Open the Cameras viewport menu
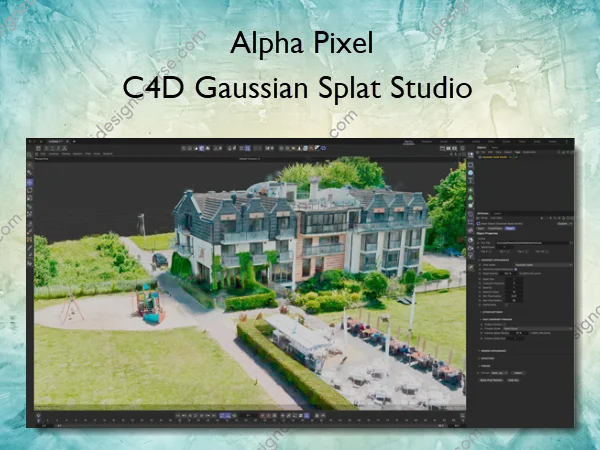The image size is (600, 450). click(x=54, y=154)
